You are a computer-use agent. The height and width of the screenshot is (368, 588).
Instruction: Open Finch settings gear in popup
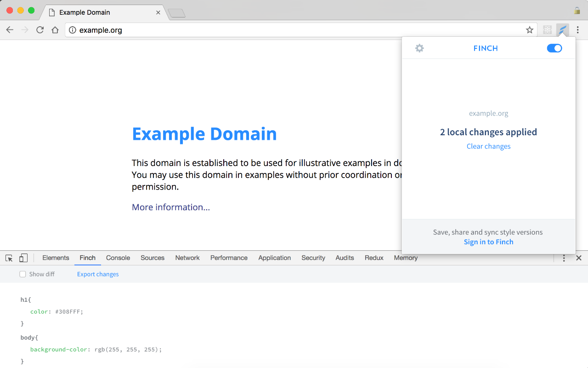419,48
